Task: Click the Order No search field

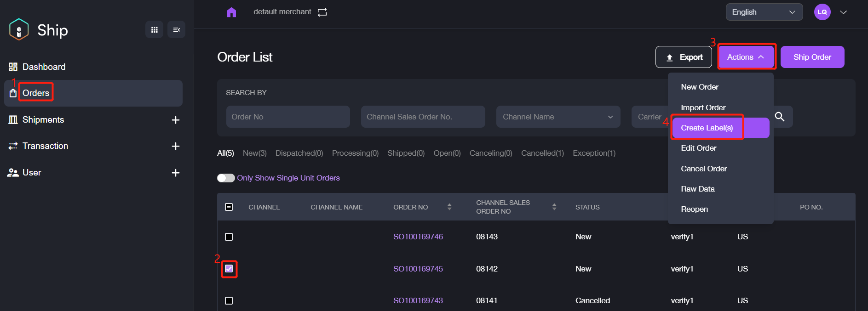Action: (x=288, y=117)
